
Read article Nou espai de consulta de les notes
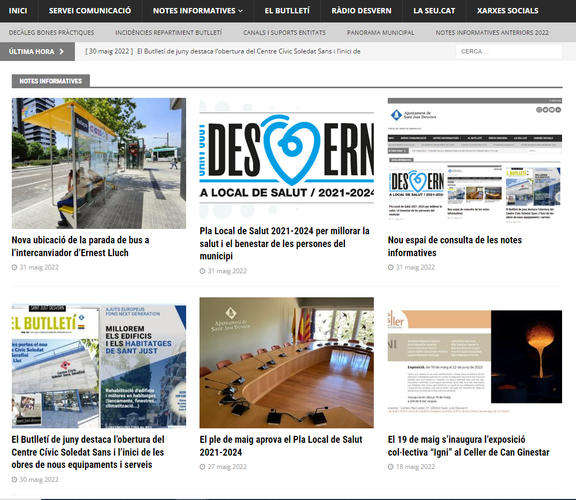pos(455,246)
